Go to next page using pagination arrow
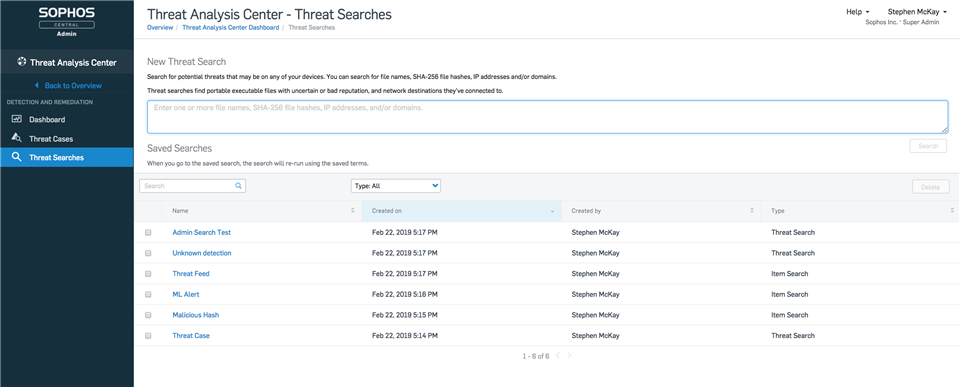This screenshot has height=387, width=960. pos(569,355)
